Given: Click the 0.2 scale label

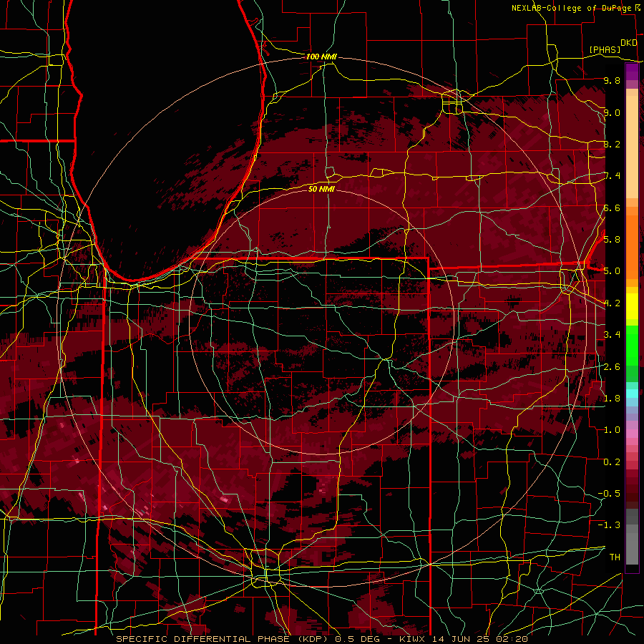Looking at the screenshot, I should 612,462.
